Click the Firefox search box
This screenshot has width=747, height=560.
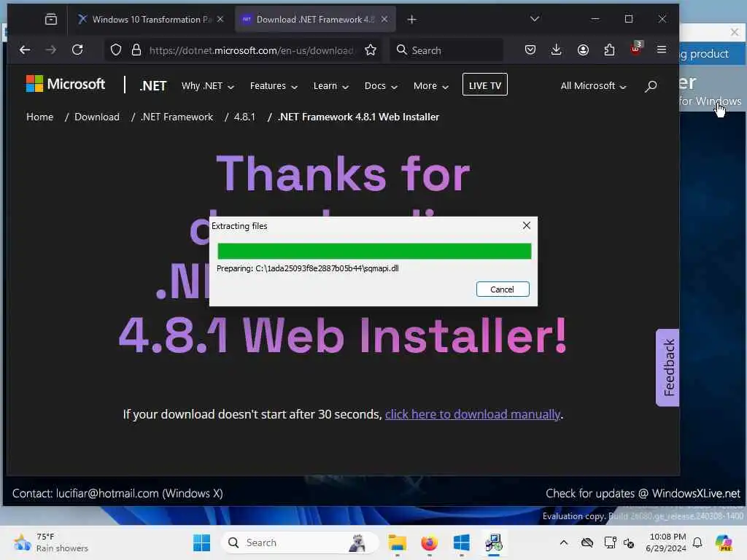tap(447, 50)
